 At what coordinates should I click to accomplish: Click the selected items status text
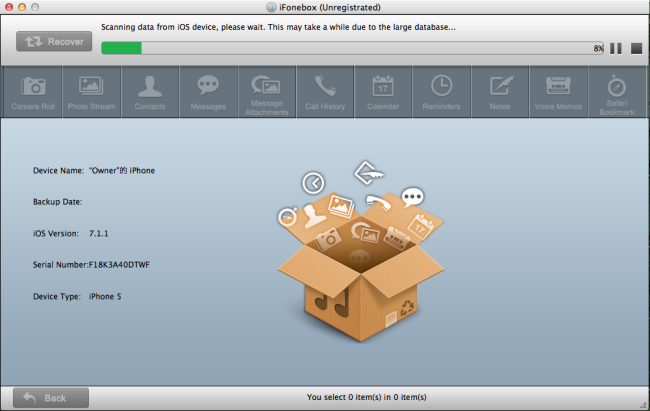366,397
